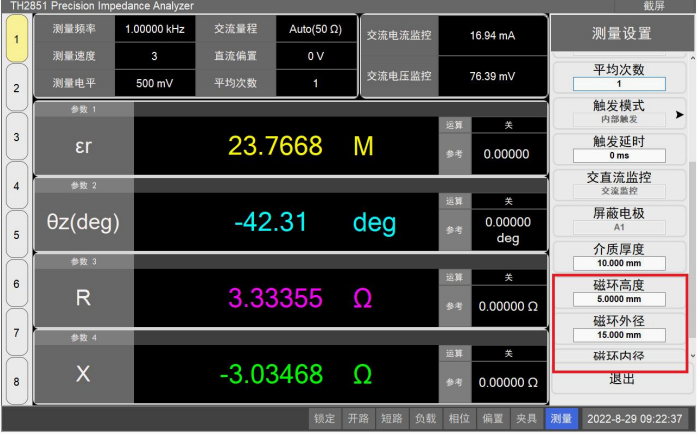This screenshot has width=697, height=434.
Task: Toggle the 锁定 lock indicator in status bar
Action: pos(324,419)
